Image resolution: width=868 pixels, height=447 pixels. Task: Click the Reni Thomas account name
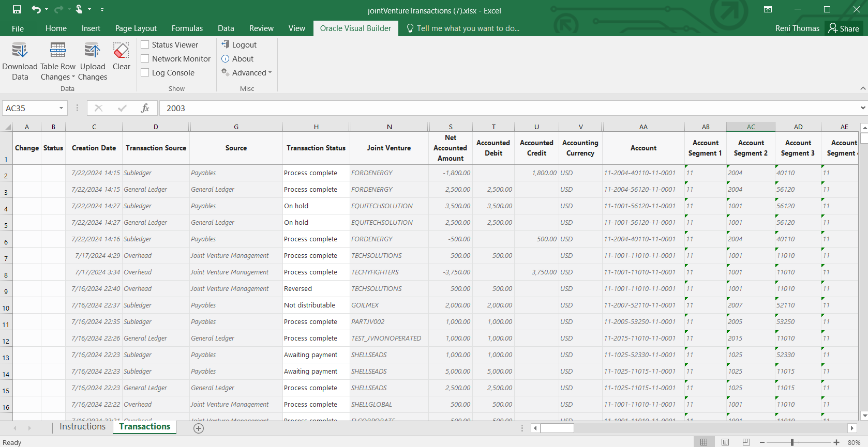click(797, 28)
